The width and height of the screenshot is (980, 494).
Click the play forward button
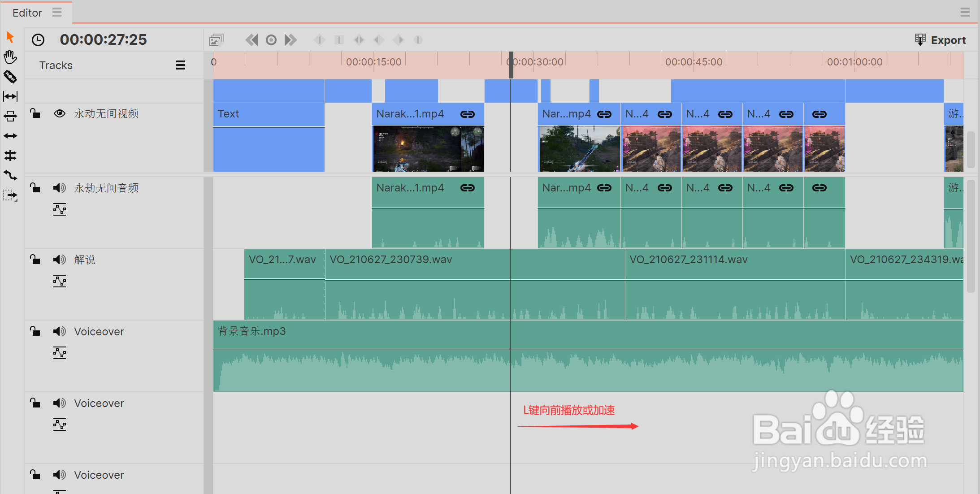290,40
